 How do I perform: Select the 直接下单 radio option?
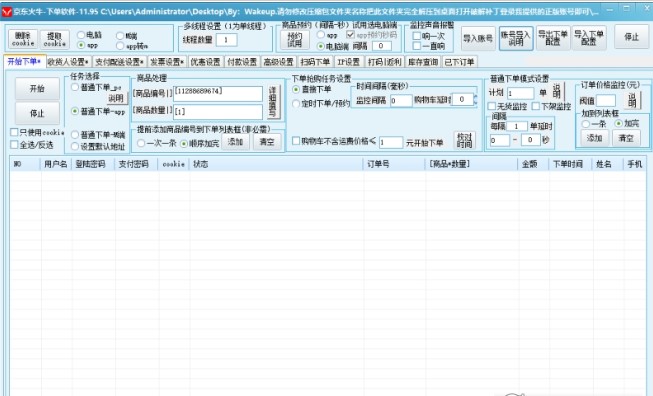pyautogui.click(x=296, y=90)
